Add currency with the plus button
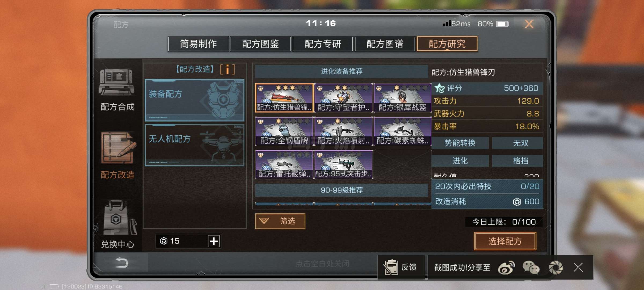Viewport: 644px width, 290px height. (x=214, y=241)
